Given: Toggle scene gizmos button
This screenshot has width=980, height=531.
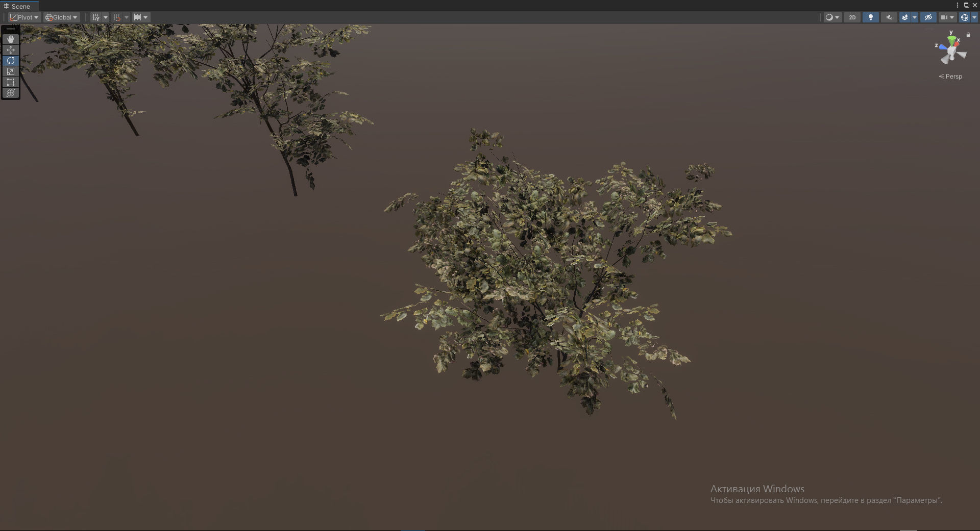Looking at the screenshot, I should pos(964,17).
